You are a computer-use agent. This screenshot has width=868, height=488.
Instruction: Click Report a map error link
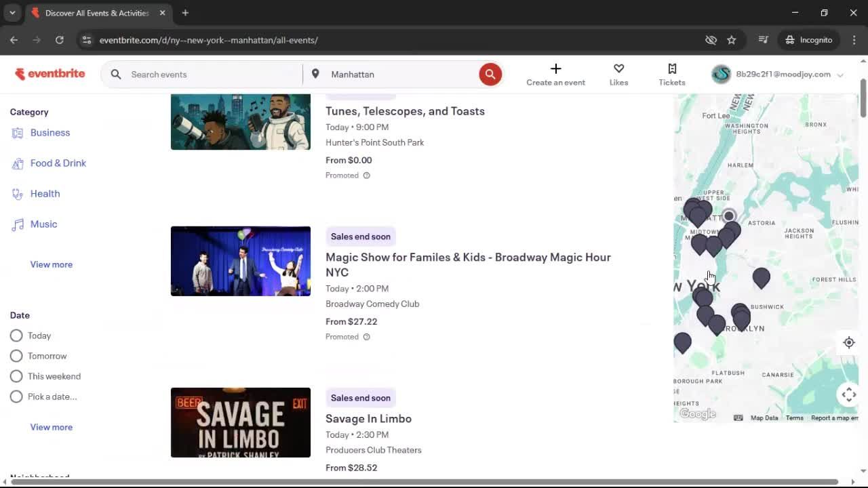point(834,418)
